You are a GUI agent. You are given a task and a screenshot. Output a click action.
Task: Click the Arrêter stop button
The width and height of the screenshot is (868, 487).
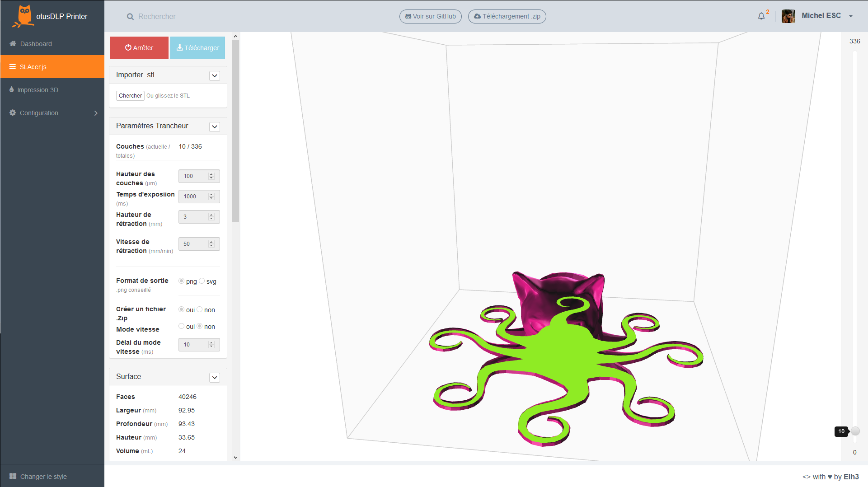click(x=139, y=48)
